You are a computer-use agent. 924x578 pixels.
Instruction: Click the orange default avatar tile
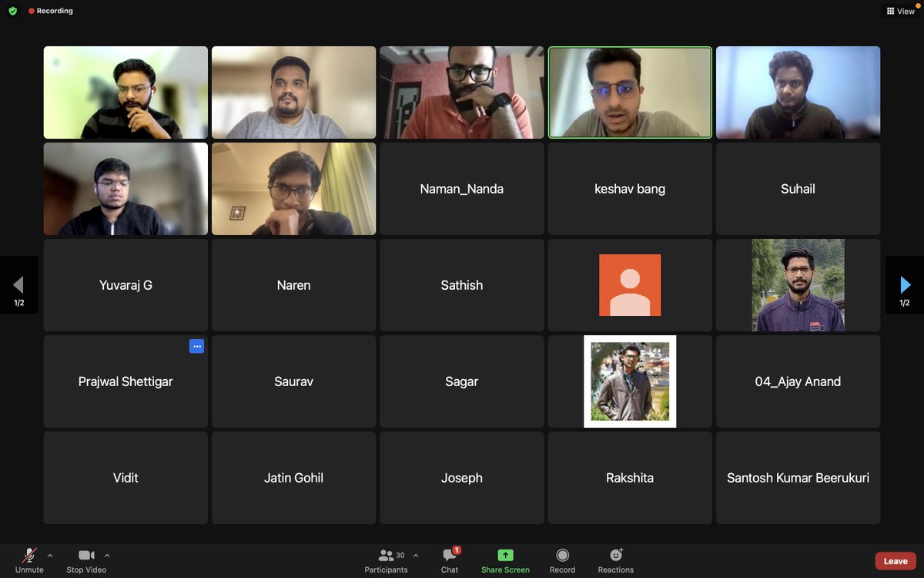630,285
